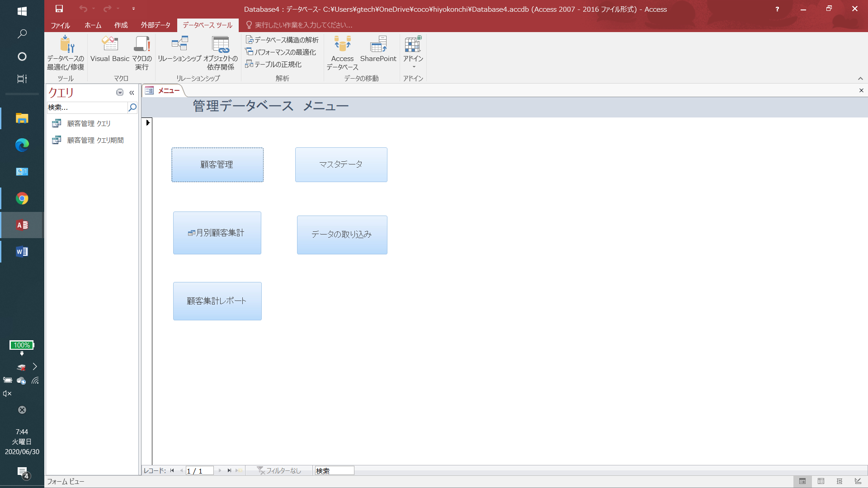Click the save icon in title bar
This screenshot has height=488, width=868.
pyautogui.click(x=59, y=9)
